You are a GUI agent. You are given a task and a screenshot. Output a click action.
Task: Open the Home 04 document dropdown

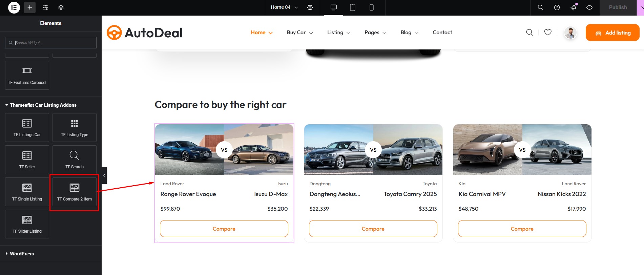tap(284, 7)
